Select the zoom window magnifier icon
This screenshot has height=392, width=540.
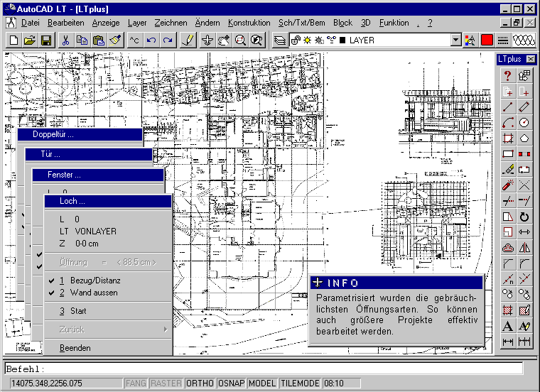pyautogui.click(x=240, y=40)
